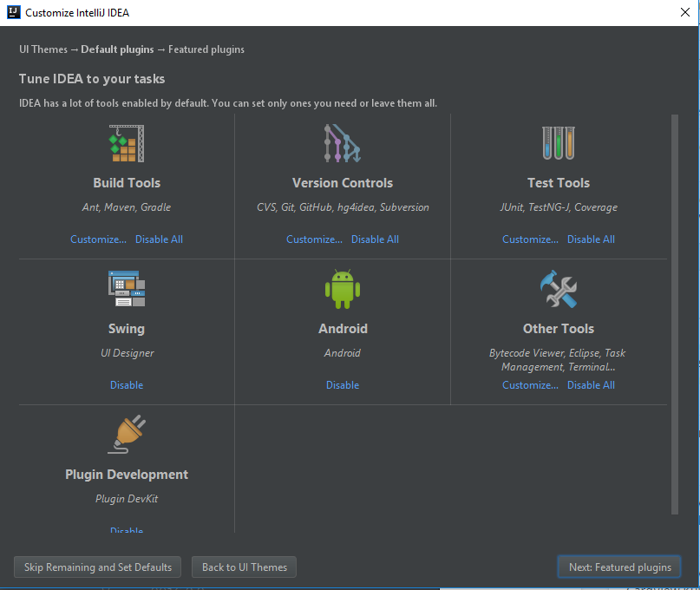Open Customize for Build Tools
This screenshot has height=590, width=700.
point(98,239)
